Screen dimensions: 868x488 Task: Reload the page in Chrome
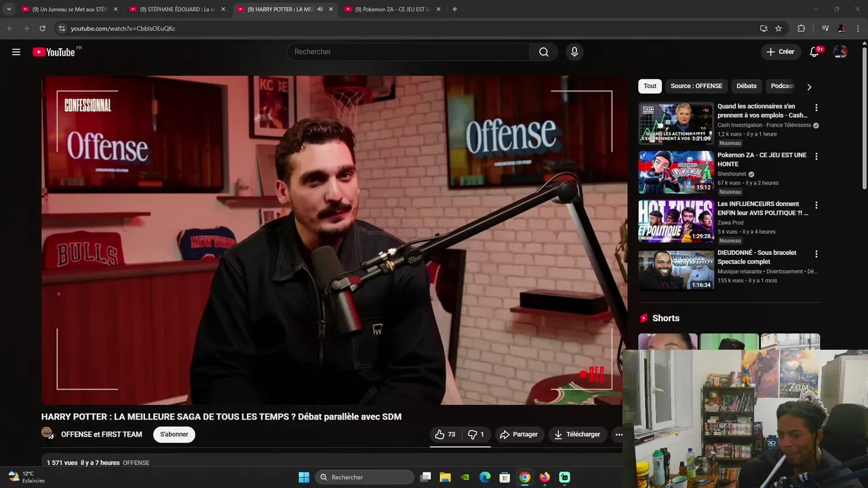[x=42, y=28]
